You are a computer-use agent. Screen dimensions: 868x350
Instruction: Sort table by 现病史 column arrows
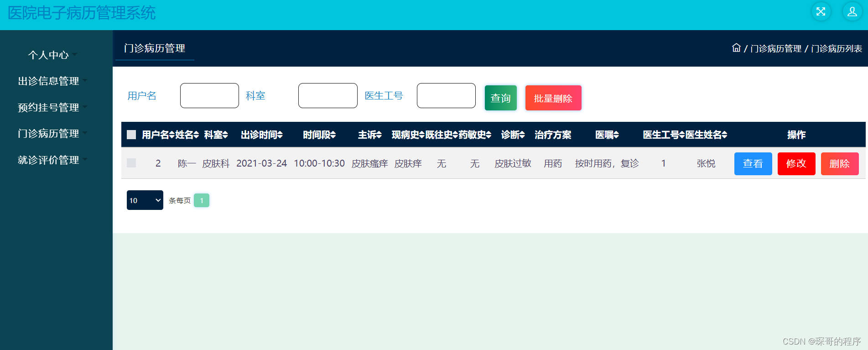pyautogui.click(x=422, y=135)
